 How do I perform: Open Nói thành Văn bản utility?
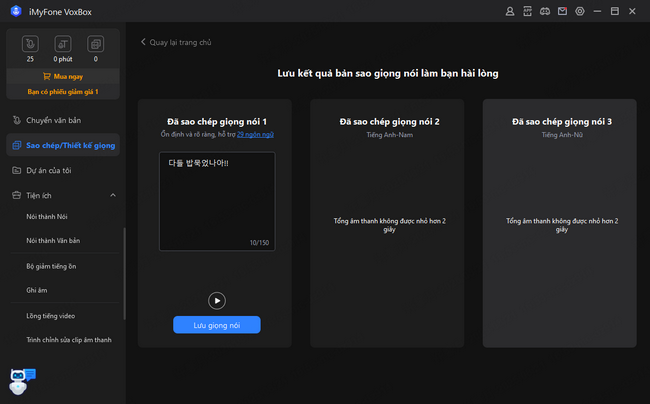[53, 241]
